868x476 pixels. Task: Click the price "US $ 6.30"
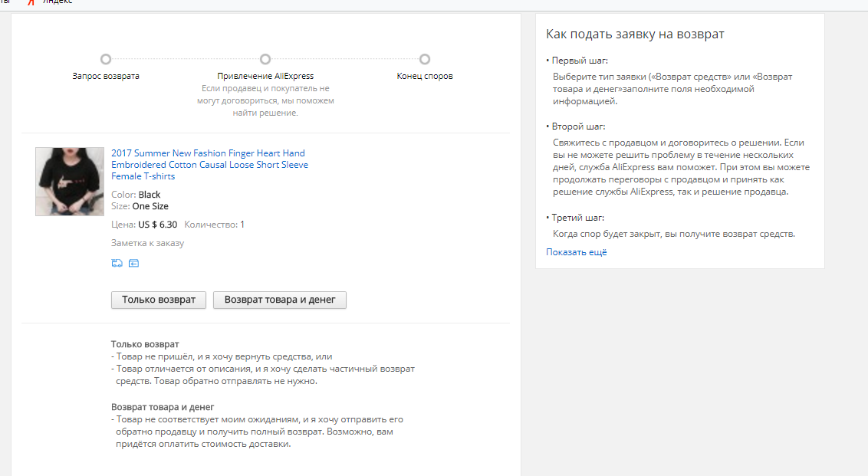(157, 225)
